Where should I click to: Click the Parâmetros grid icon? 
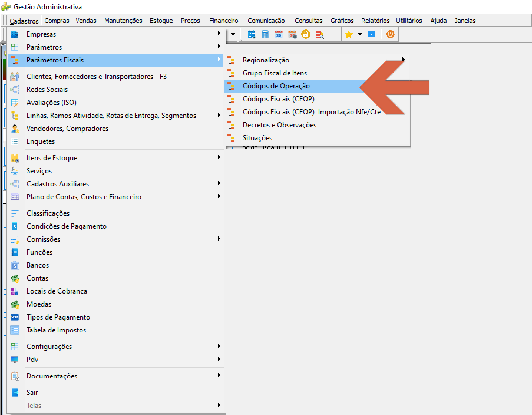[x=15, y=47]
